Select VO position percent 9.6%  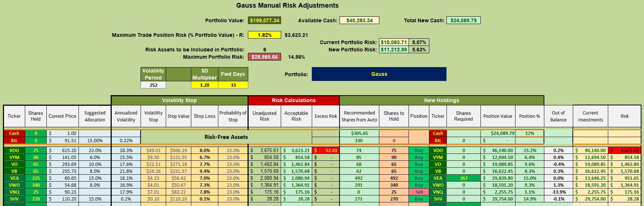pos(529,164)
